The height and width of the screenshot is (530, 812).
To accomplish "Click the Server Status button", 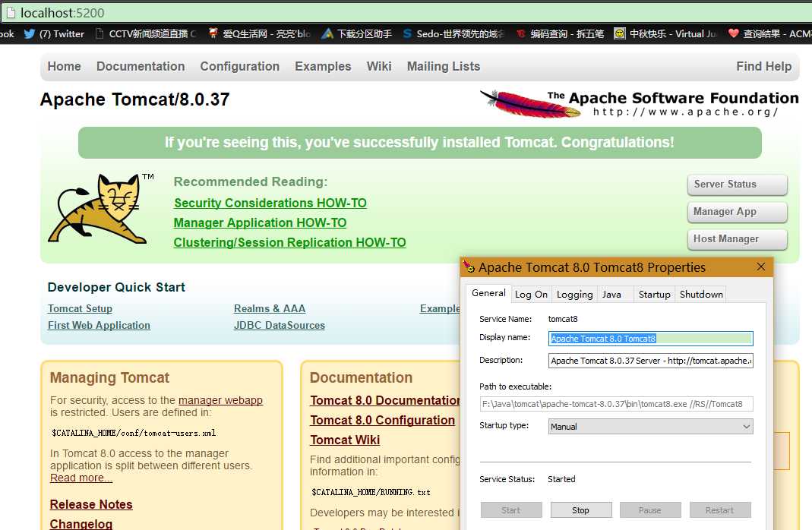I will click(738, 185).
